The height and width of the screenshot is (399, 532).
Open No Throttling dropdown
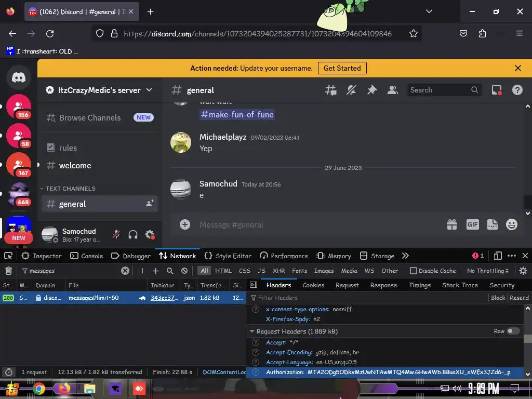click(x=487, y=271)
